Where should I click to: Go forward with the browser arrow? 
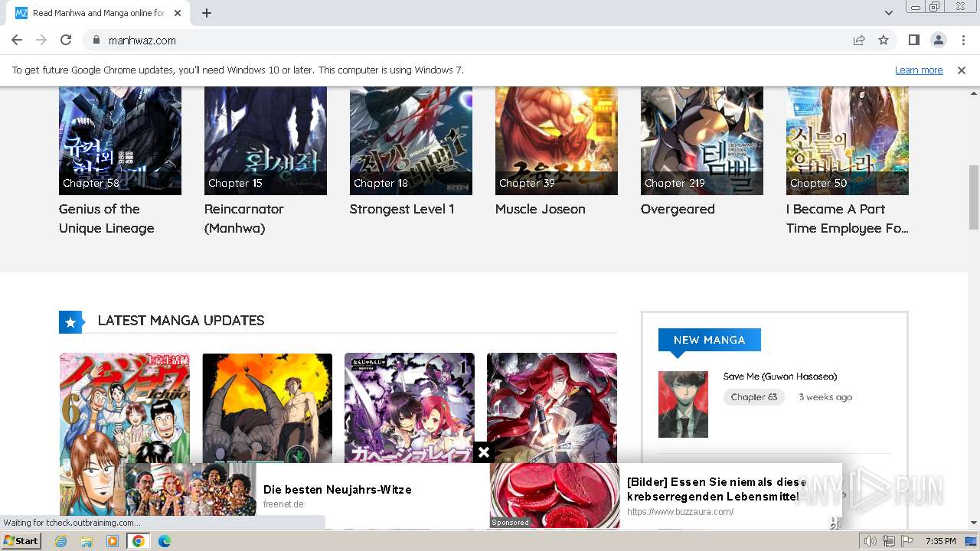(41, 40)
